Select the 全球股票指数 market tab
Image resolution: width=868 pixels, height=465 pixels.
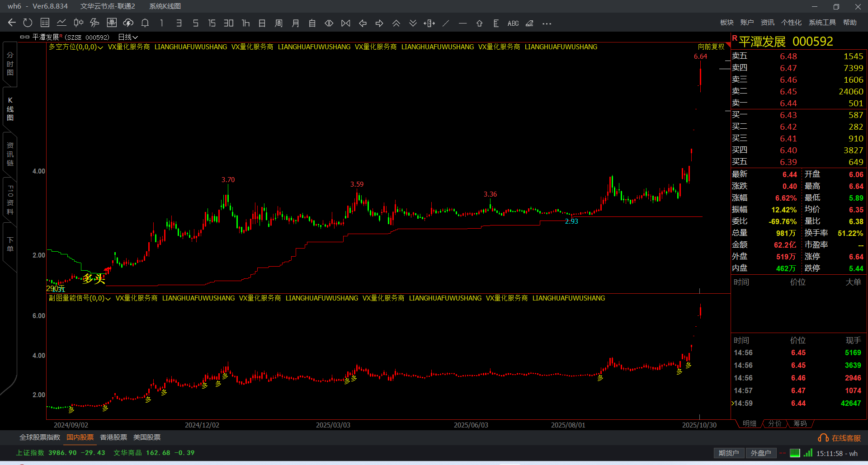pyautogui.click(x=40, y=437)
